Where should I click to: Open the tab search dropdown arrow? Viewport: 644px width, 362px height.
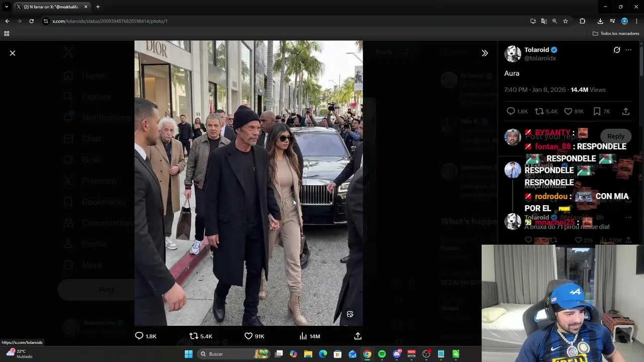tap(7, 7)
